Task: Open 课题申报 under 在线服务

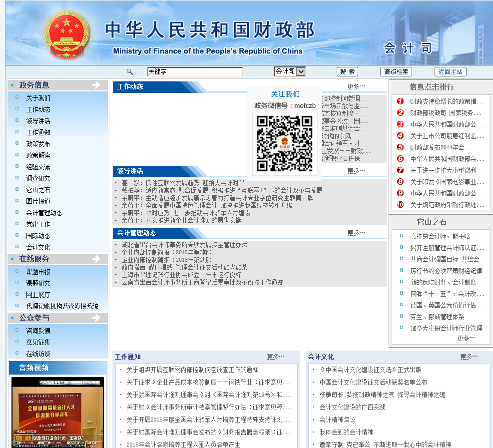Action: tap(38, 272)
